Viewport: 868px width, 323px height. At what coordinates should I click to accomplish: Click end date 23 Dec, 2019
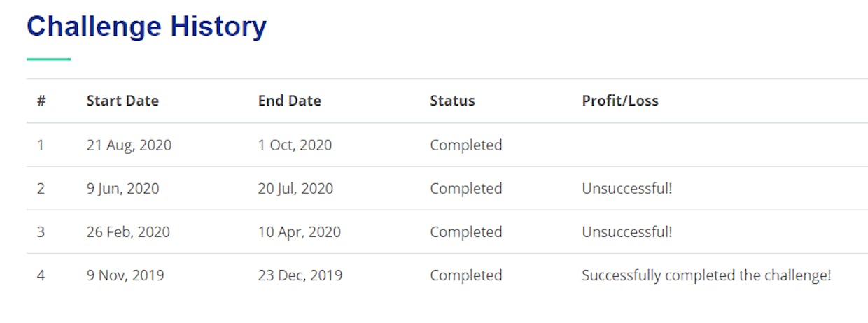[300, 275]
